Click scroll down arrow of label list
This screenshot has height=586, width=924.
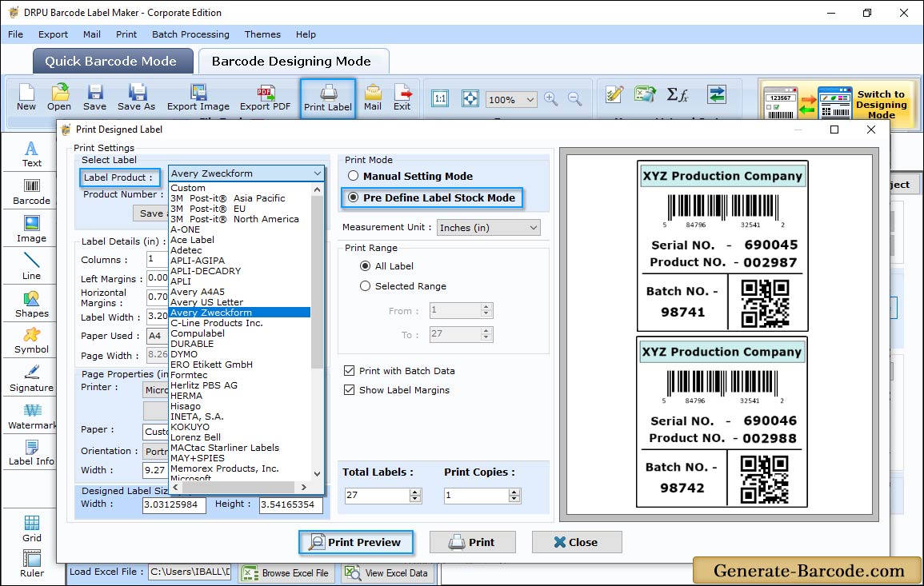pyautogui.click(x=317, y=473)
